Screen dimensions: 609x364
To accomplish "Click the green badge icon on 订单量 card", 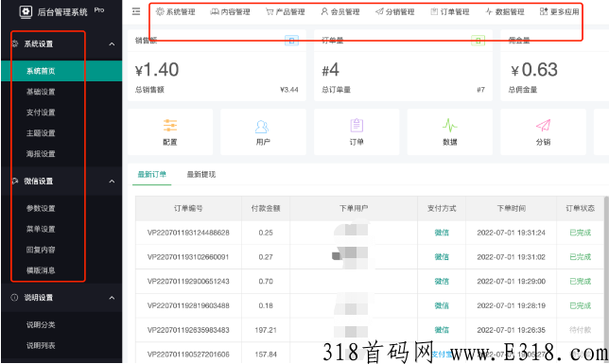I will (478, 40).
